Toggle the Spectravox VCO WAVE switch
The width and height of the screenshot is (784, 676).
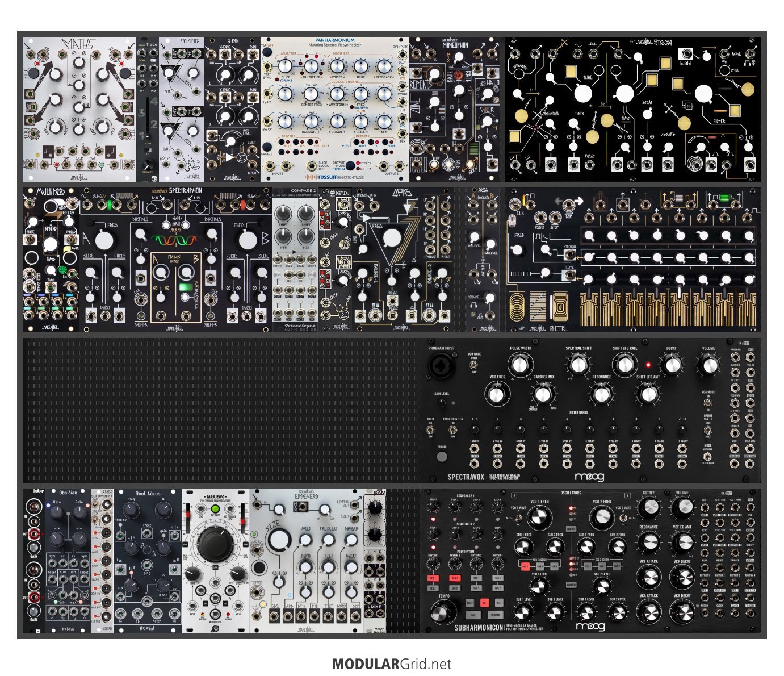472,365
